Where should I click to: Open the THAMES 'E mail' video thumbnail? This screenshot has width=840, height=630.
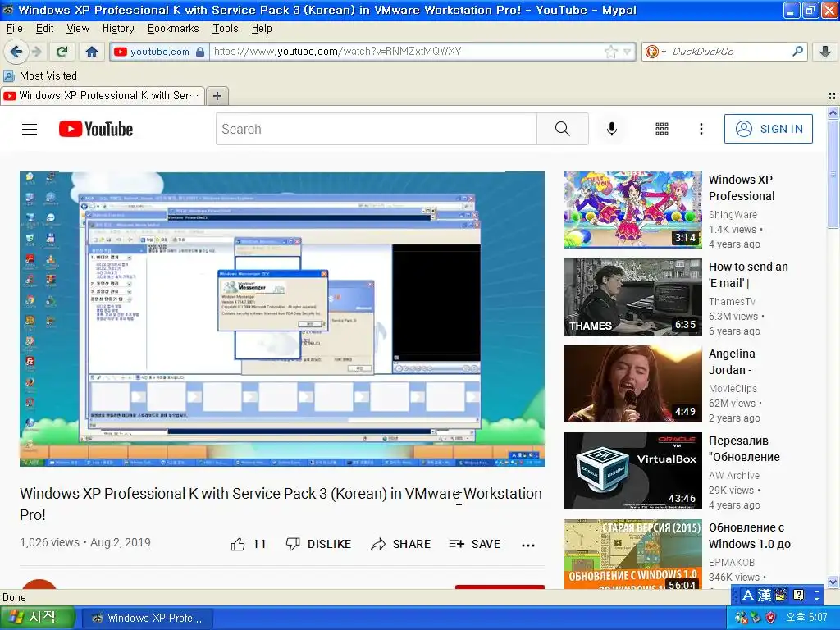pyautogui.click(x=632, y=297)
